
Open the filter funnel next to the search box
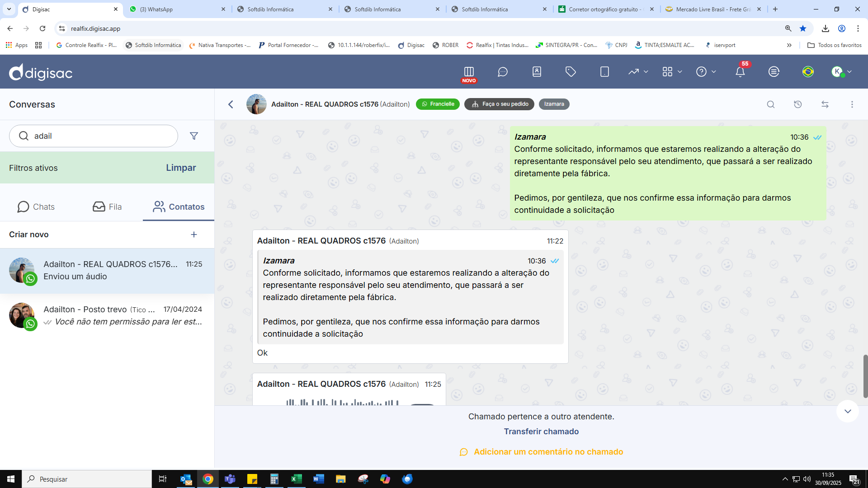point(194,136)
